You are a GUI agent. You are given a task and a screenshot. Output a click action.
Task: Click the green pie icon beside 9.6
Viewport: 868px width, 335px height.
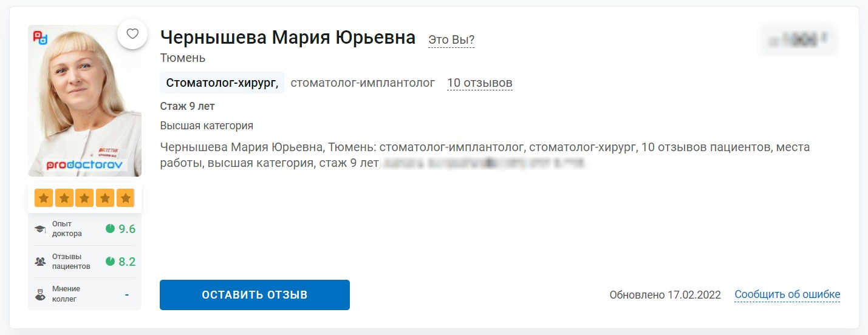click(x=110, y=229)
